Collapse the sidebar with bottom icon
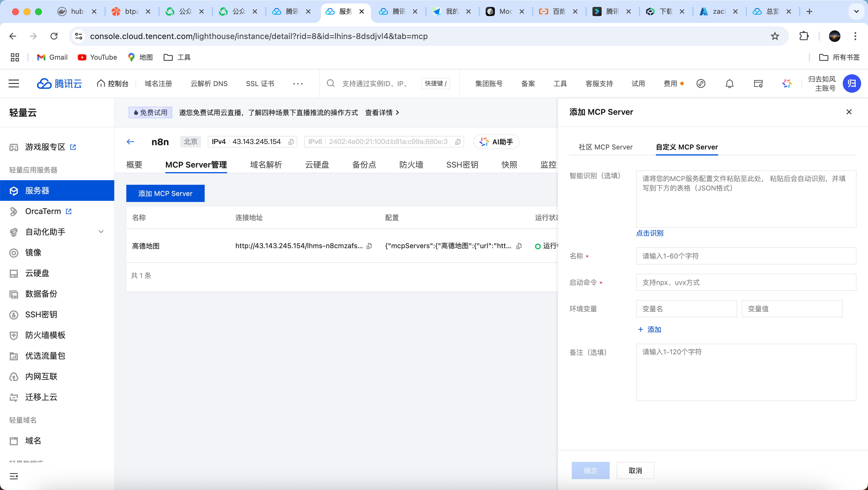 click(14, 476)
